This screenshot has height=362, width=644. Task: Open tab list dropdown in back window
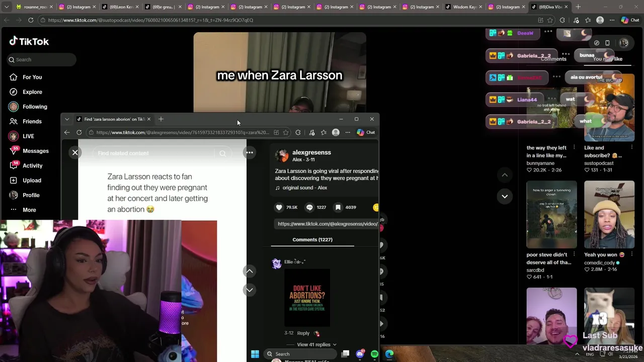pyautogui.click(x=7, y=7)
